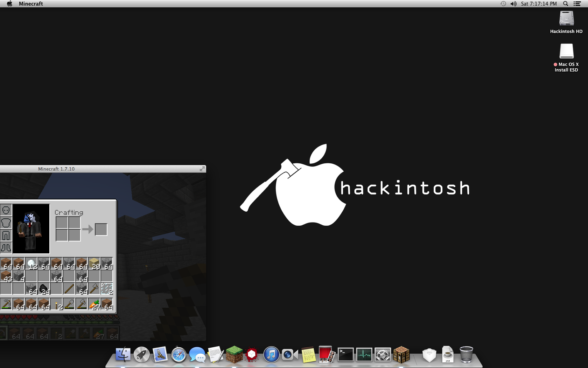Click the Minecraft 1.7.10 window title
The width and height of the screenshot is (588, 368).
coord(56,169)
